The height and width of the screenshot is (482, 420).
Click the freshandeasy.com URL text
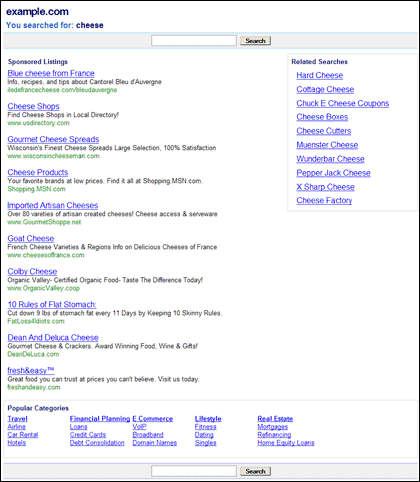(34, 387)
